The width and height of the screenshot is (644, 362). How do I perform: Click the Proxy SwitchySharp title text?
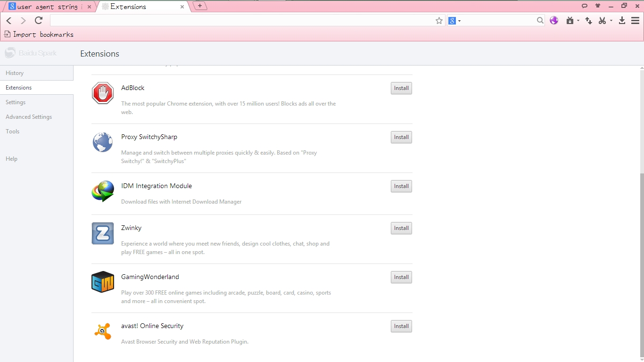click(x=149, y=137)
